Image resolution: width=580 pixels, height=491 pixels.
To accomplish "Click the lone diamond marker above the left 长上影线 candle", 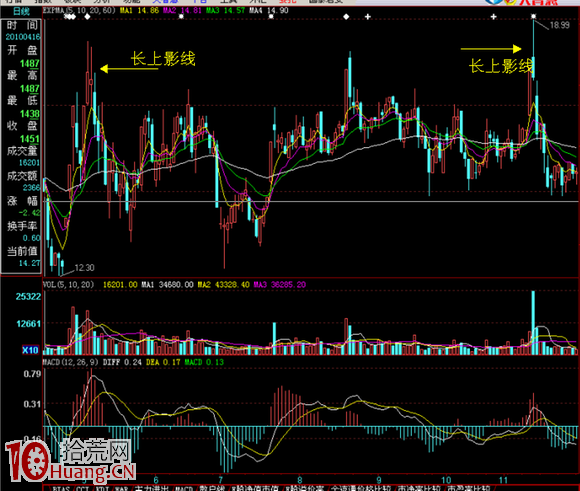I will coord(87,17).
